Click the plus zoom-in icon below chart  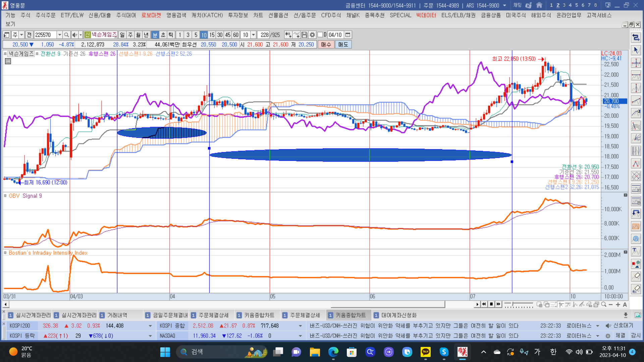(618, 304)
